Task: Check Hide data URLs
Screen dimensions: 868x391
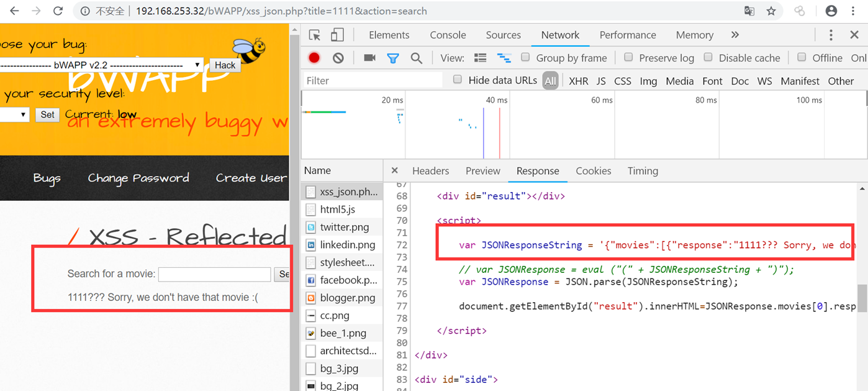Action: click(458, 80)
